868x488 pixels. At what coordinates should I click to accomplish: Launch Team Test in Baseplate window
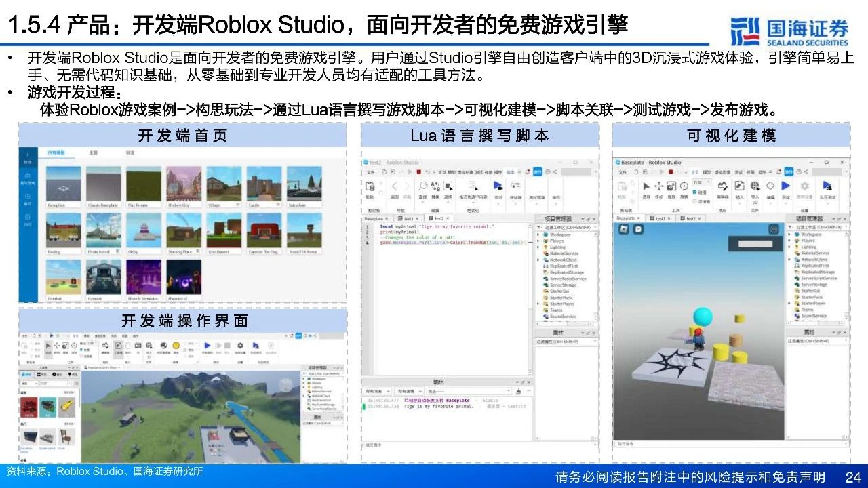pyautogui.click(x=827, y=186)
